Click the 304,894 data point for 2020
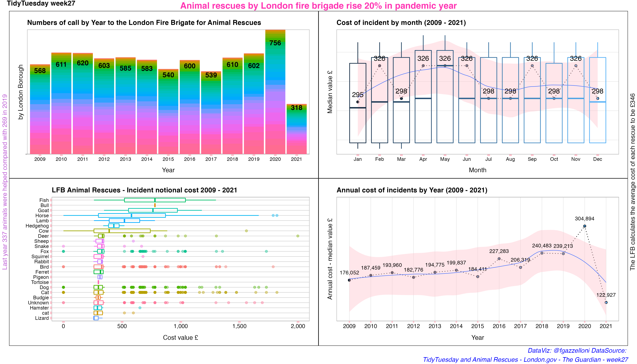 (x=585, y=226)
